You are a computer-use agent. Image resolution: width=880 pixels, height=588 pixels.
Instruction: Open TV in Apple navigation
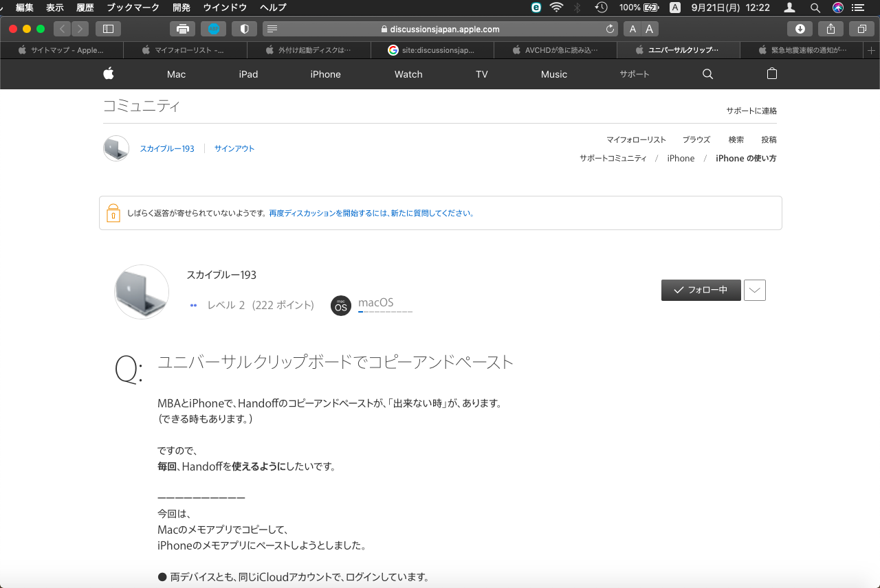[482, 74]
